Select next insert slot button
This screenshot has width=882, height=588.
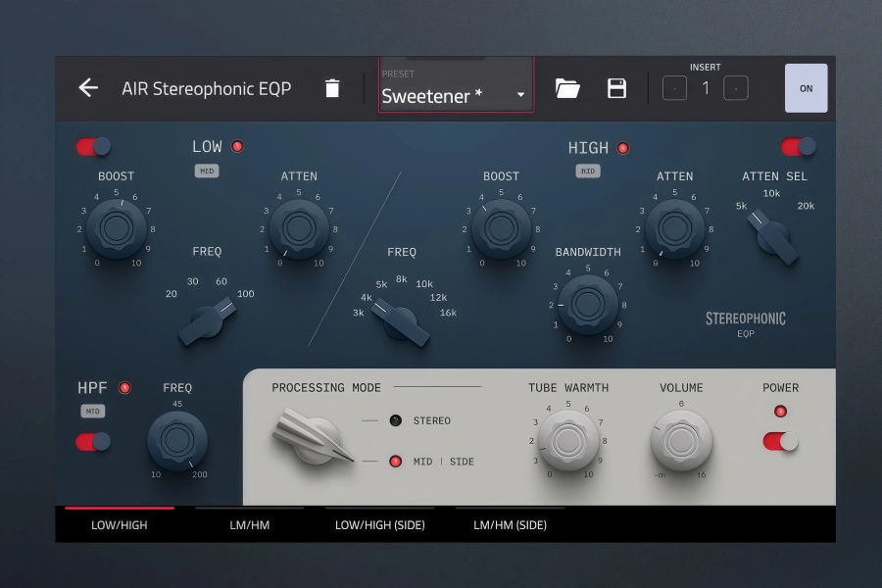pos(736,88)
